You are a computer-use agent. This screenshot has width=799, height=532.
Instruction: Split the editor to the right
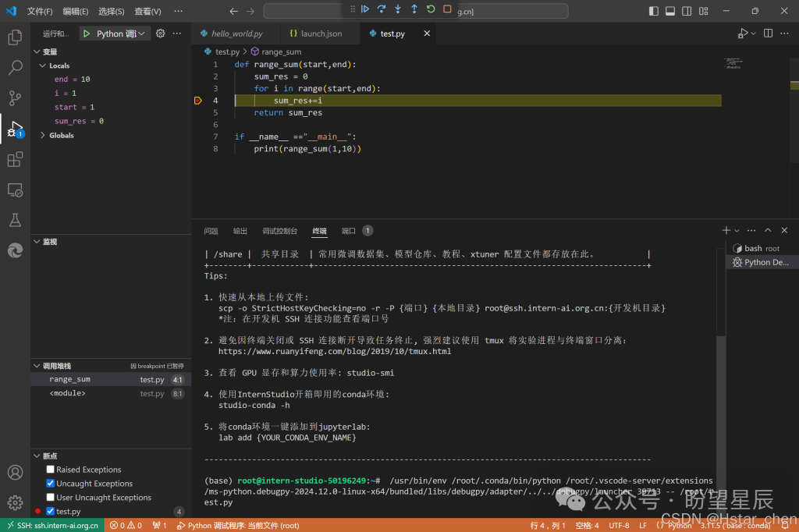tap(768, 34)
